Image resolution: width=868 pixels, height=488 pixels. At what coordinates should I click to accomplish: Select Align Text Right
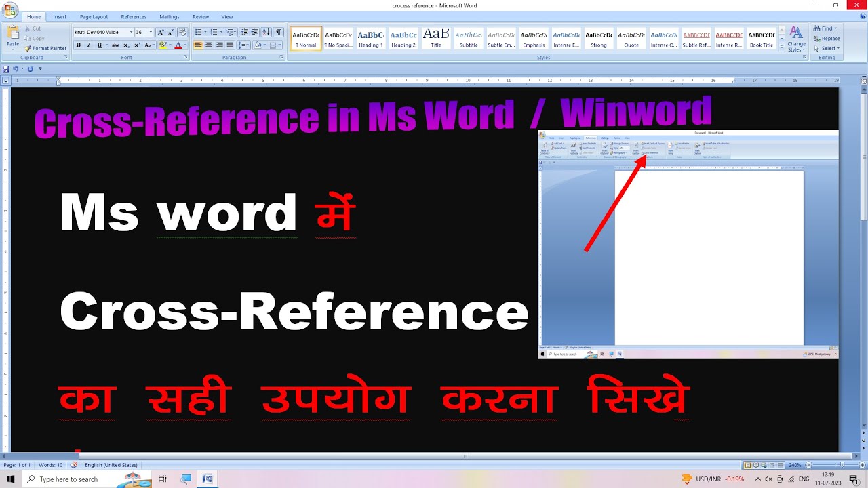219,45
